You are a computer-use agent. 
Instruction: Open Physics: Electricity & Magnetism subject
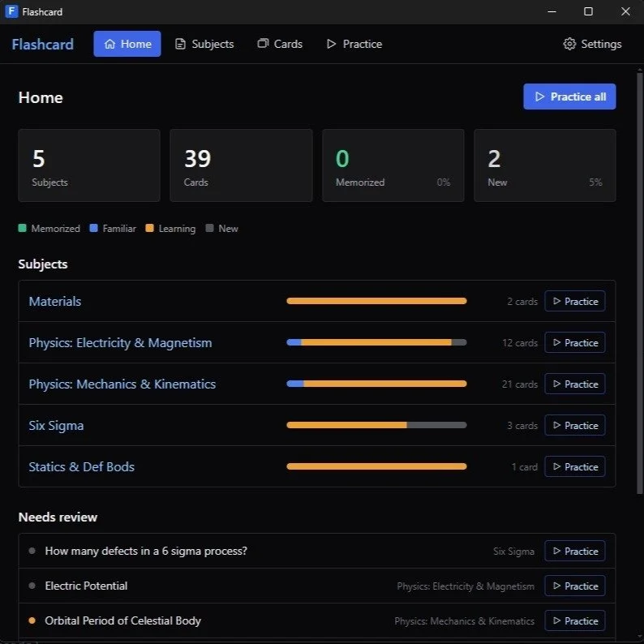[x=120, y=342]
